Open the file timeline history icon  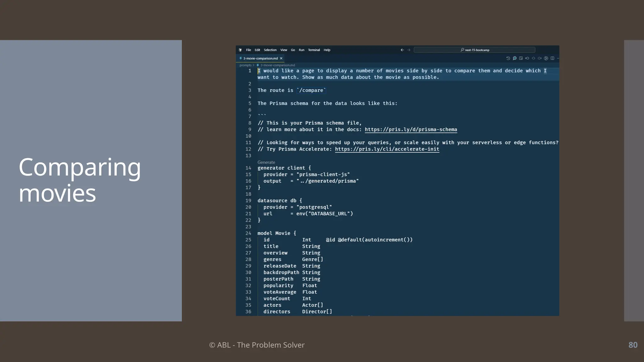[508, 58]
